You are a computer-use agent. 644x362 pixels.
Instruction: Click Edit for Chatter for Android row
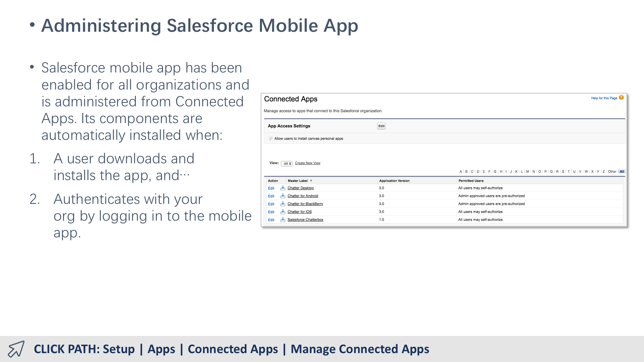[271, 196]
